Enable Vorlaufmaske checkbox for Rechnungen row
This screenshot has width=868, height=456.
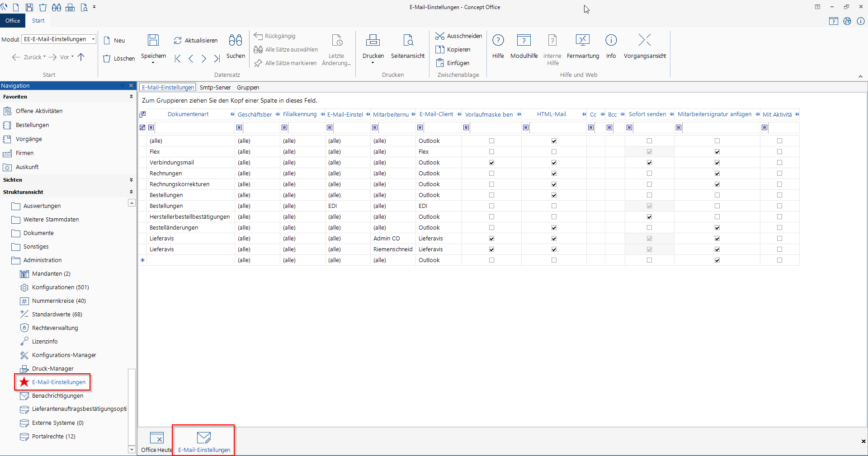[x=491, y=174]
